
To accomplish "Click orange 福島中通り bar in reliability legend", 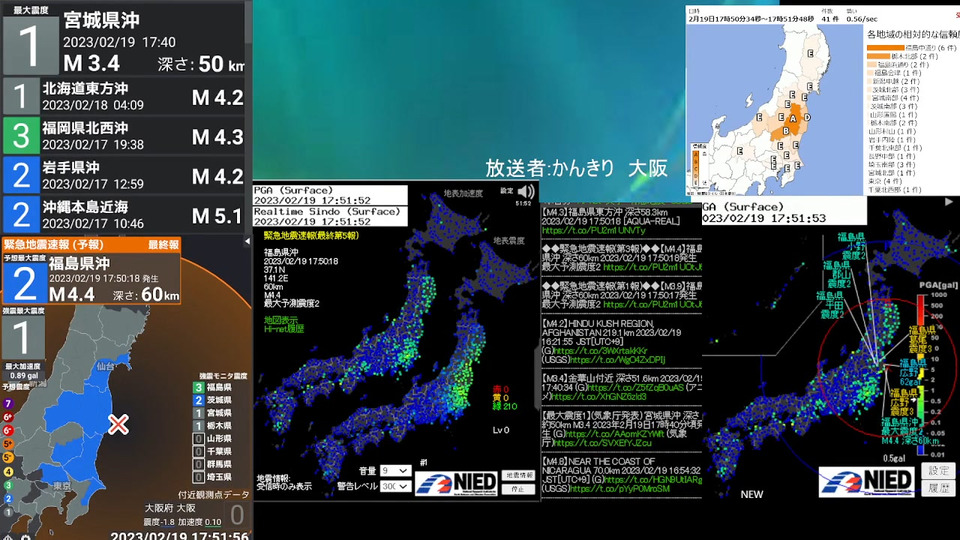I will [x=885, y=47].
